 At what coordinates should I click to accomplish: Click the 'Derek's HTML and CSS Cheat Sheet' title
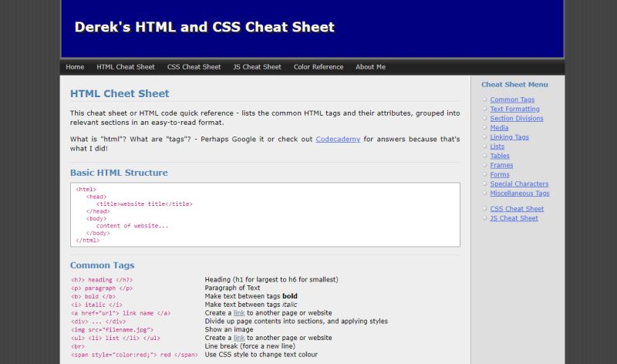[x=204, y=27]
